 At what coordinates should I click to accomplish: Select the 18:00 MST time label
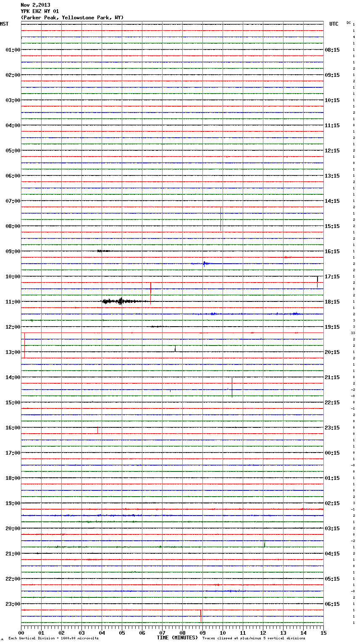click(x=13, y=478)
